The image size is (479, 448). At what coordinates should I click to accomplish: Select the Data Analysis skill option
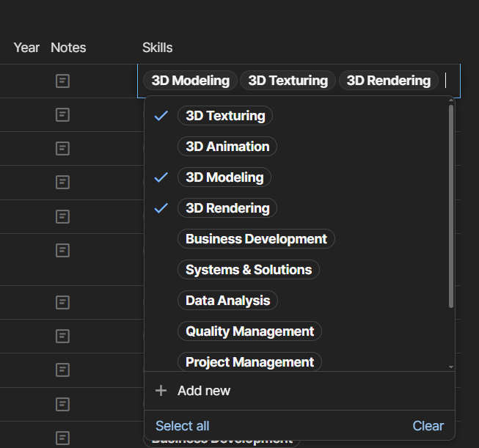click(227, 301)
